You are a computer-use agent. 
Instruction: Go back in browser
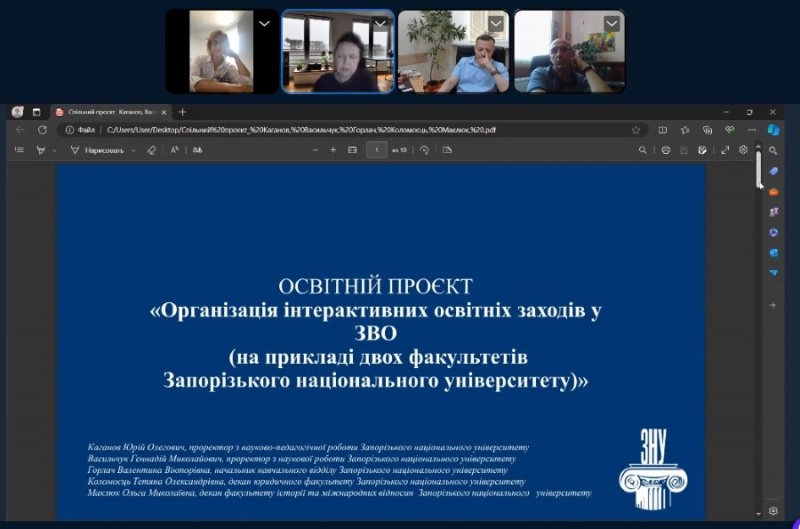[20, 130]
